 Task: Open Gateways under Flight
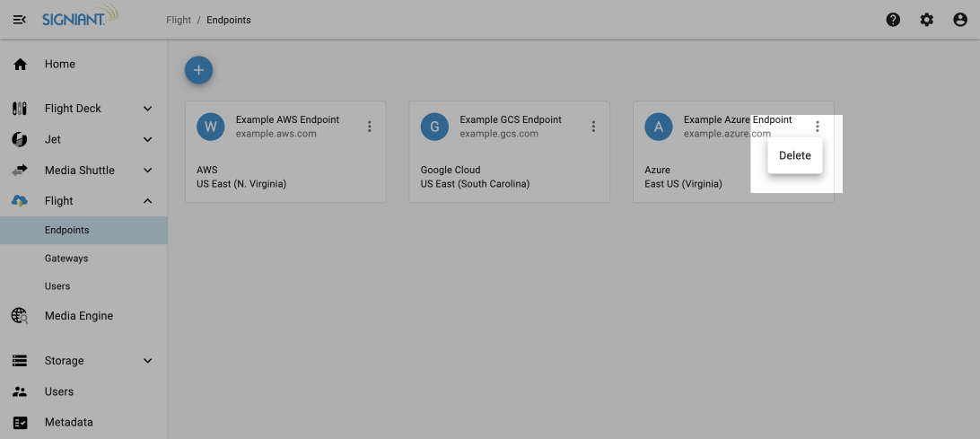point(66,259)
